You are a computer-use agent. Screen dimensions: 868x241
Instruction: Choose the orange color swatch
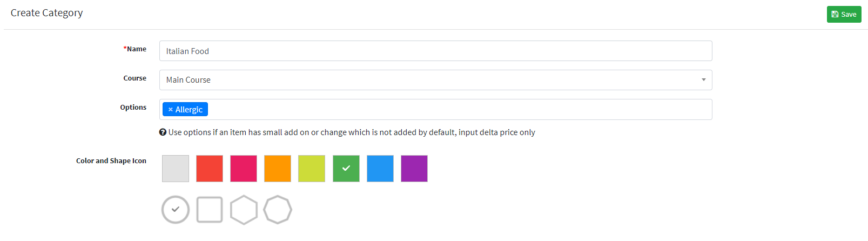[x=278, y=169]
